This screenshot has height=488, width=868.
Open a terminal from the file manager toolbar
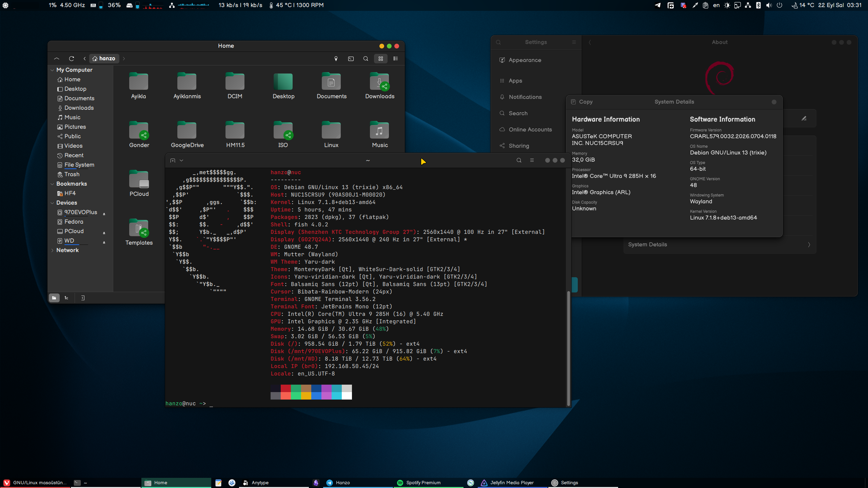tap(351, 59)
